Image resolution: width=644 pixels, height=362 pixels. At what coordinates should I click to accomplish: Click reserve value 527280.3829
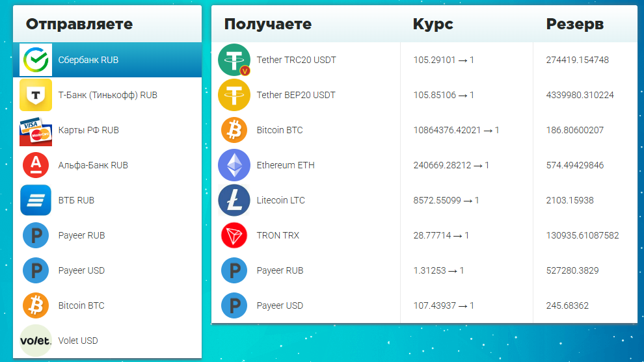click(x=572, y=270)
